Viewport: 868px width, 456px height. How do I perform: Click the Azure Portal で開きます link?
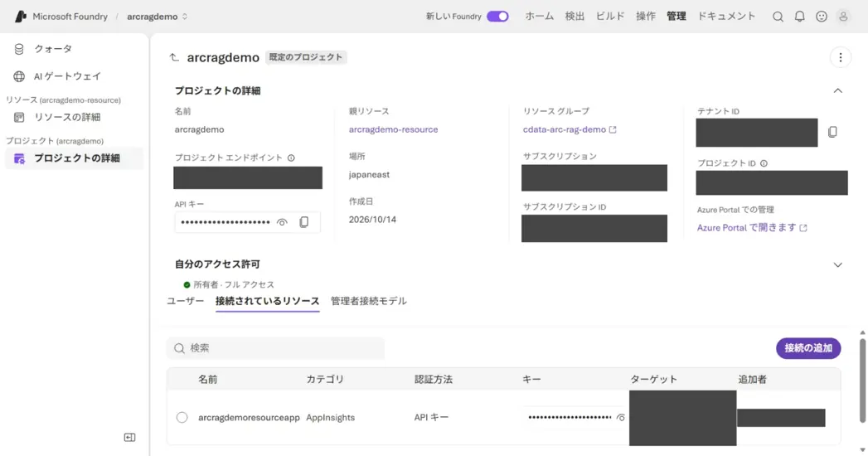coord(746,227)
